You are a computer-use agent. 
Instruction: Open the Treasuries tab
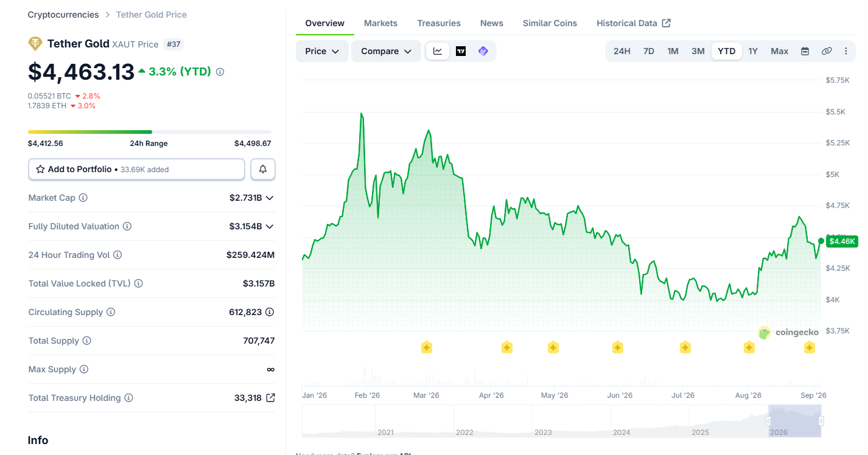439,23
